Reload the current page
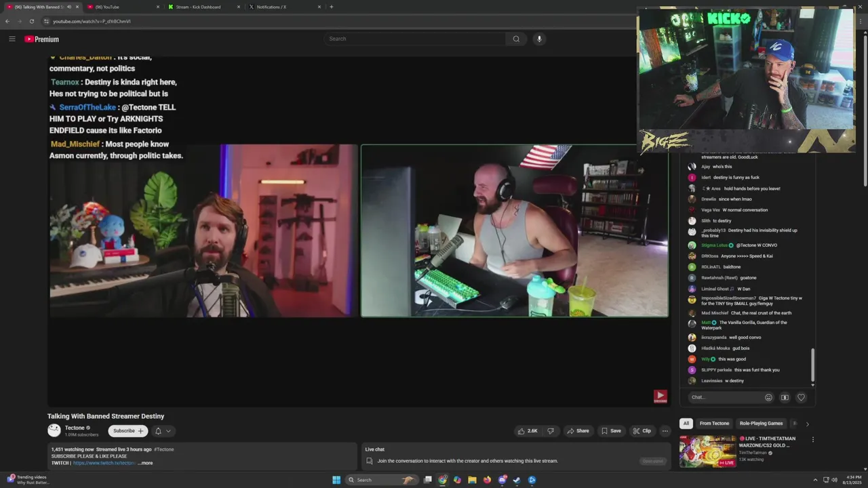This screenshot has height=488, width=868. click(32, 21)
